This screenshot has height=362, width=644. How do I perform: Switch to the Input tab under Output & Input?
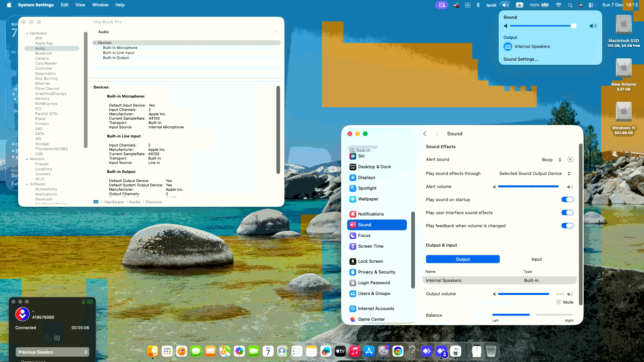pos(536,259)
